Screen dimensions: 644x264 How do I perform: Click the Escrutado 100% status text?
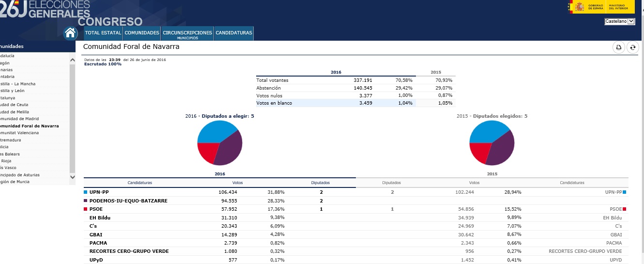103,64
